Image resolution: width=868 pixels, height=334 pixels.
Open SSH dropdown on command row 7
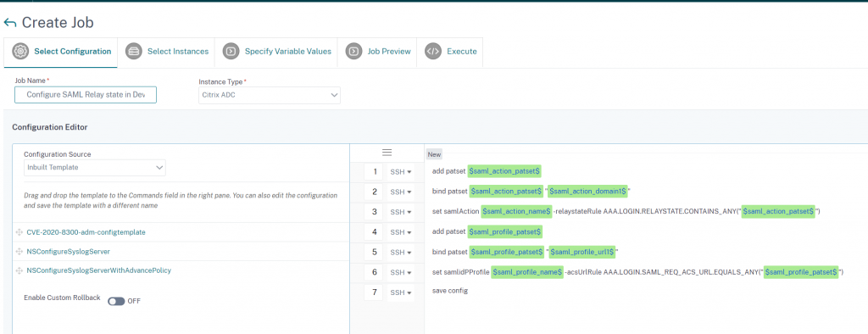pyautogui.click(x=401, y=292)
